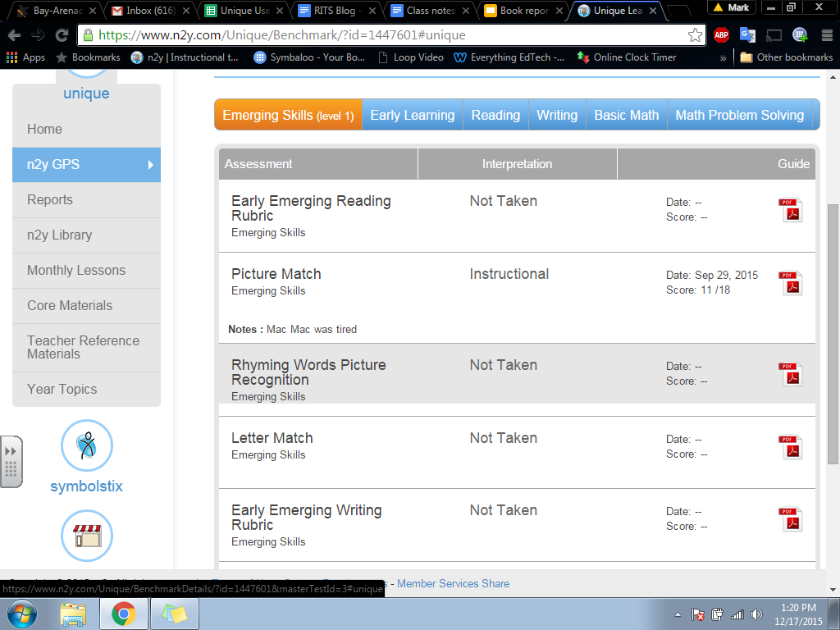Select the Emerging Skills (level 1) tab
This screenshot has height=630, width=840.
point(288,115)
